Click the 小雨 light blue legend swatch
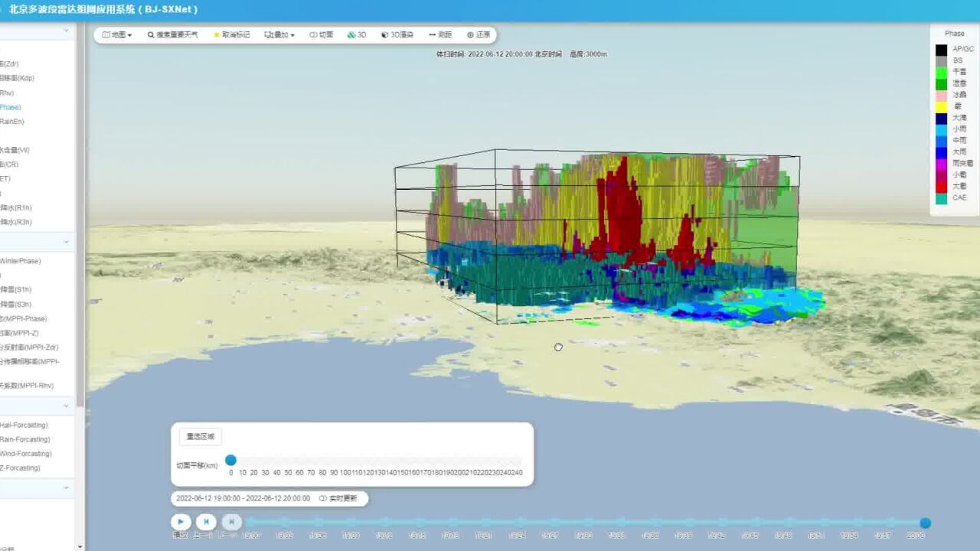This screenshot has width=980, height=551. [x=941, y=130]
